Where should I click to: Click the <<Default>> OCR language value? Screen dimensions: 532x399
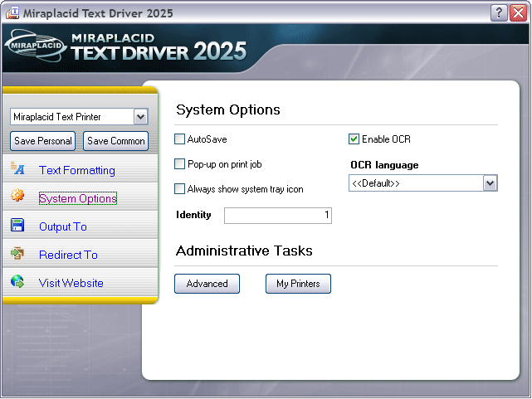(x=376, y=183)
